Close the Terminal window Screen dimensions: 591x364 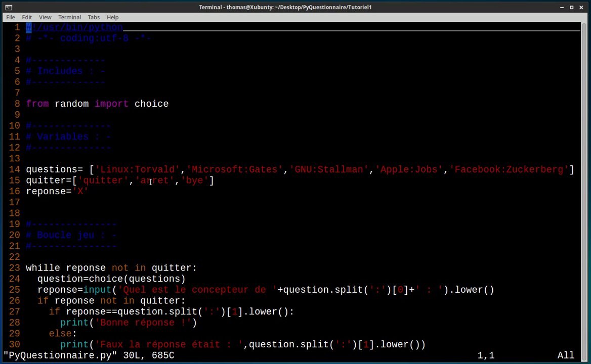pyautogui.click(x=581, y=7)
